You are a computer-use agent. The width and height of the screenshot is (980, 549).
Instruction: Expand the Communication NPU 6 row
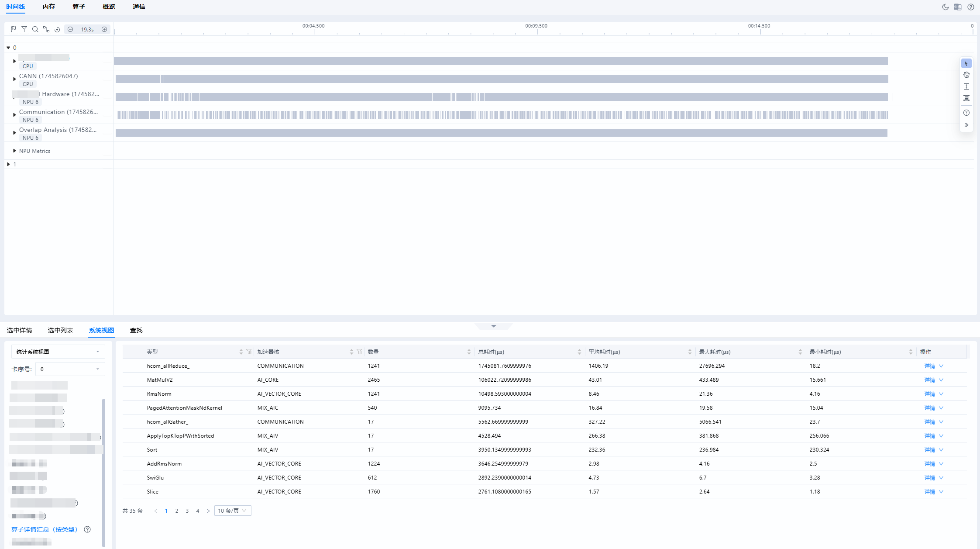[x=14, y=115]
